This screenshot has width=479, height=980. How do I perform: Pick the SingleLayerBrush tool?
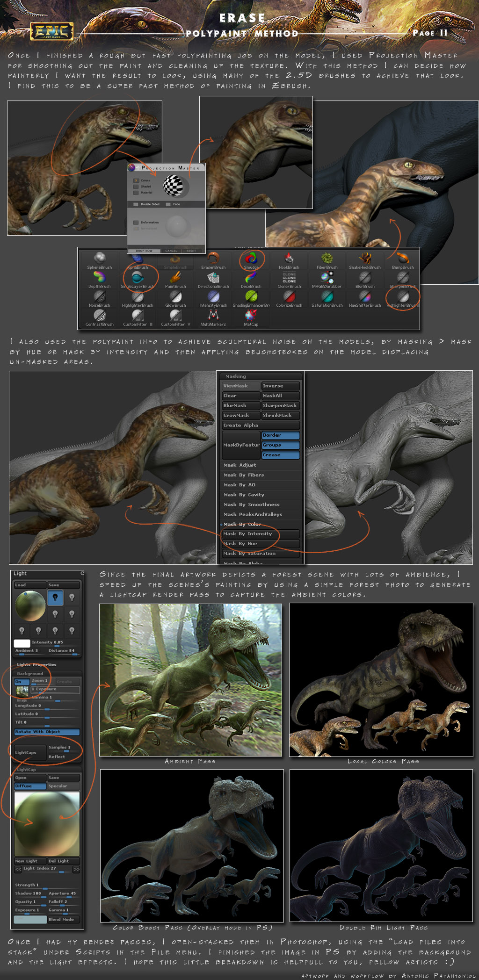(138, 280)
